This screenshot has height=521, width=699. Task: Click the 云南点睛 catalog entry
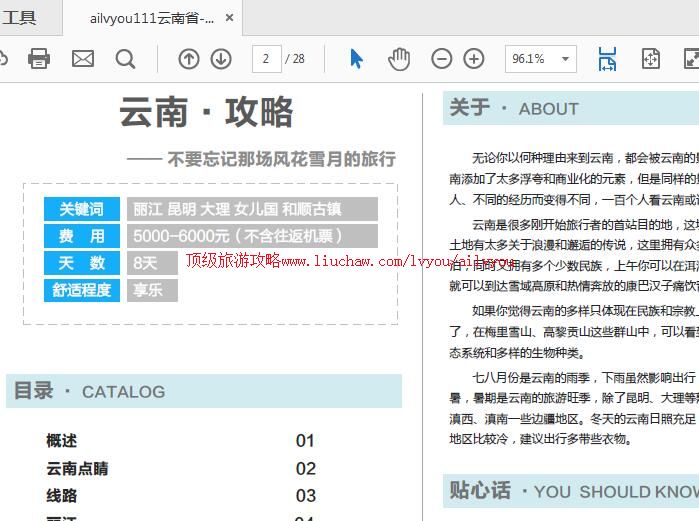click(x=77, y=468)
